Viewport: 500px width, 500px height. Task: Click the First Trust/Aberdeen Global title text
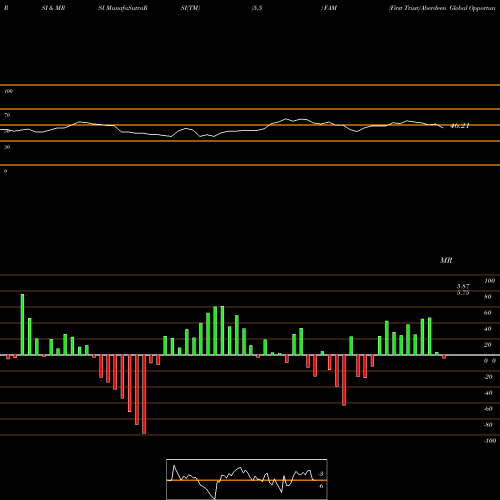442,8
